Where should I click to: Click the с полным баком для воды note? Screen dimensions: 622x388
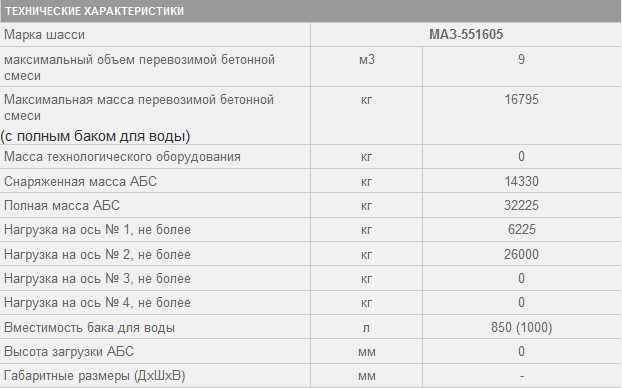point(95,136)
